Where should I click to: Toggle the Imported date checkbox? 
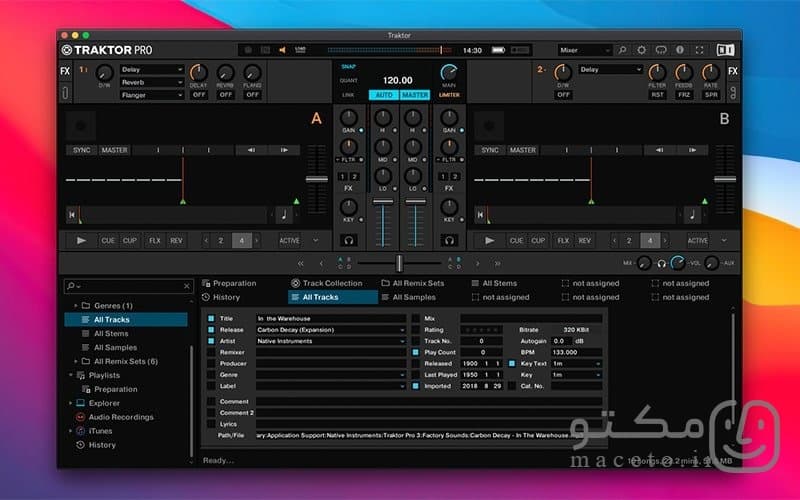click(416, 386)
